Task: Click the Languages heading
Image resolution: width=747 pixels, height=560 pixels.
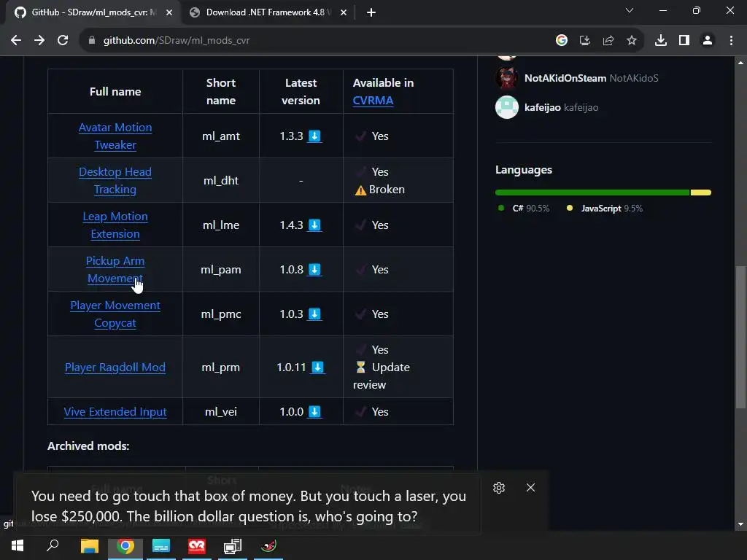Action: coord(524,170)
